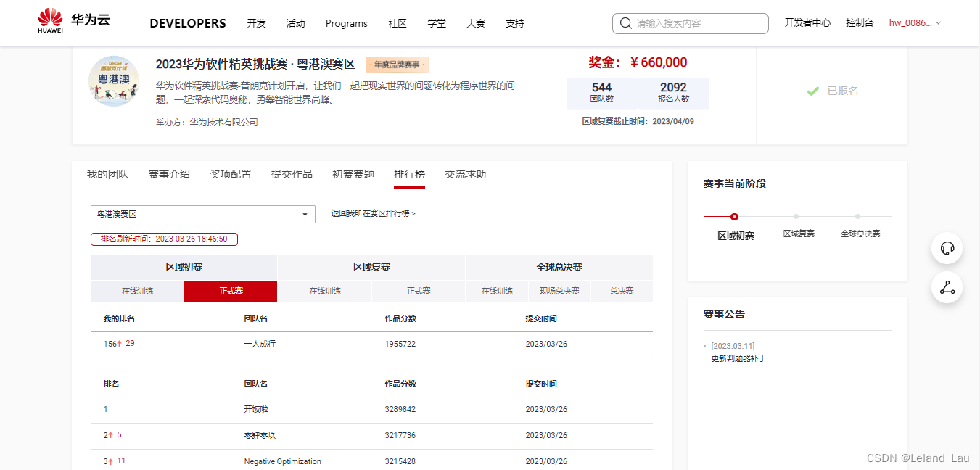Select 现场总决赛 sub-tab
Image resolution: width=980 pixels, height=470 pixels.
tap(559, 291)
